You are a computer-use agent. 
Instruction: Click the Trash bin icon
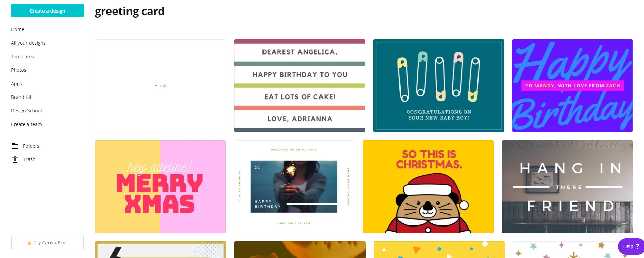(x=15, y=159)
